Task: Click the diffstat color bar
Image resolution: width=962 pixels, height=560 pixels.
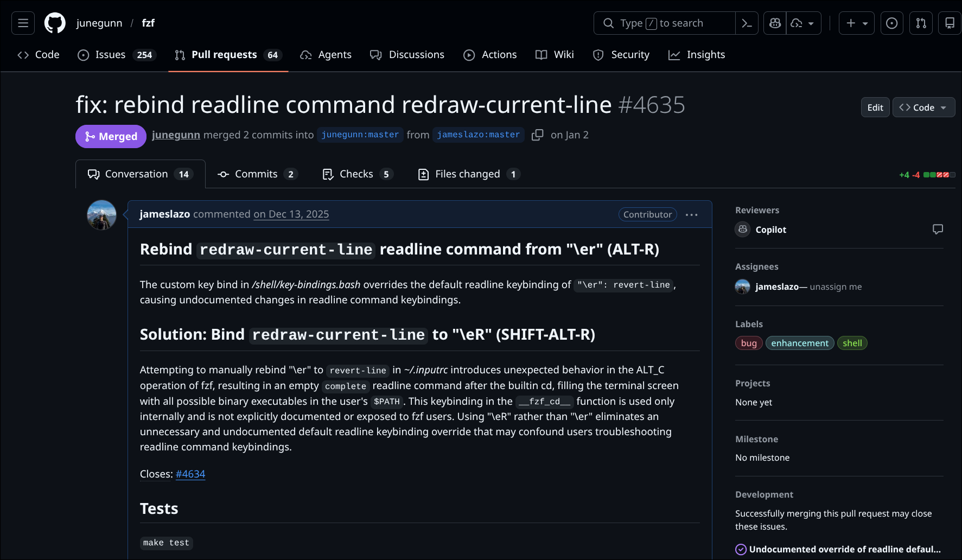Action: pos(939,175)
